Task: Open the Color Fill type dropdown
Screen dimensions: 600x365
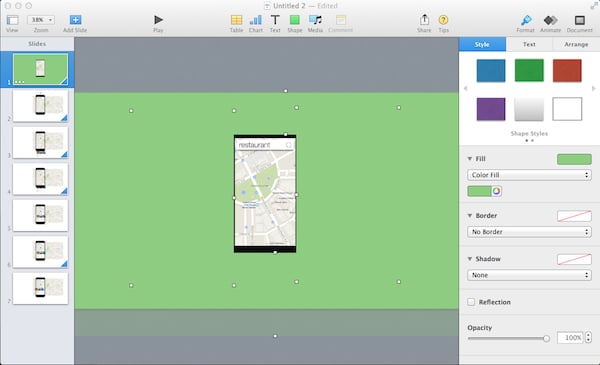Action: pyautogui.click(x=529, y=175)
